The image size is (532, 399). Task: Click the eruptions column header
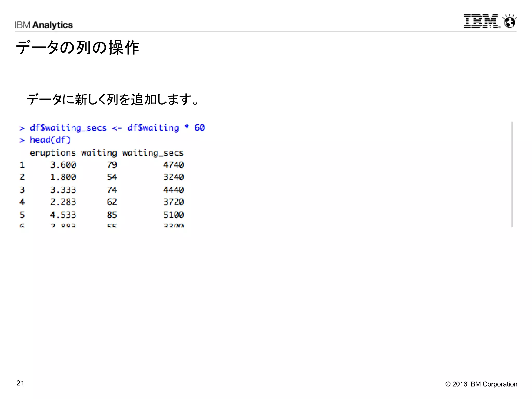pos(53,153)
